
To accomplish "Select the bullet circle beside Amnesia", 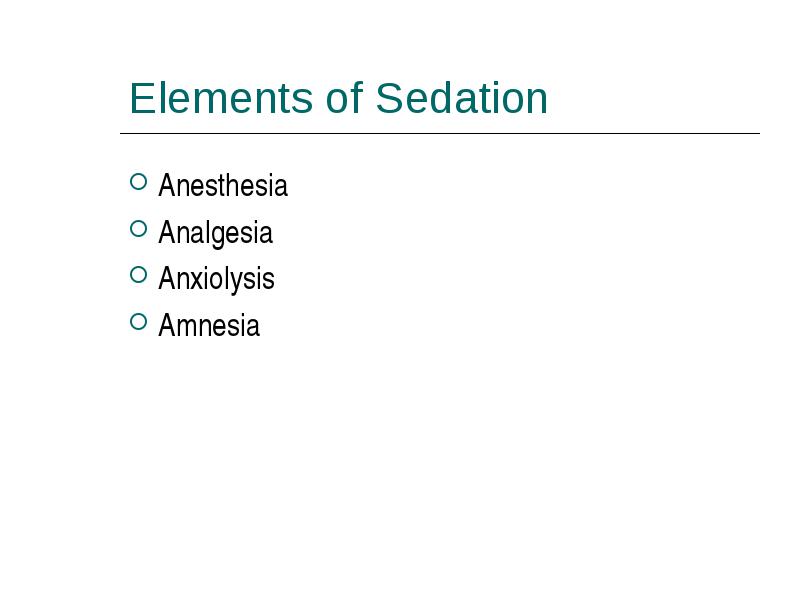I will [x=138, y=321].
